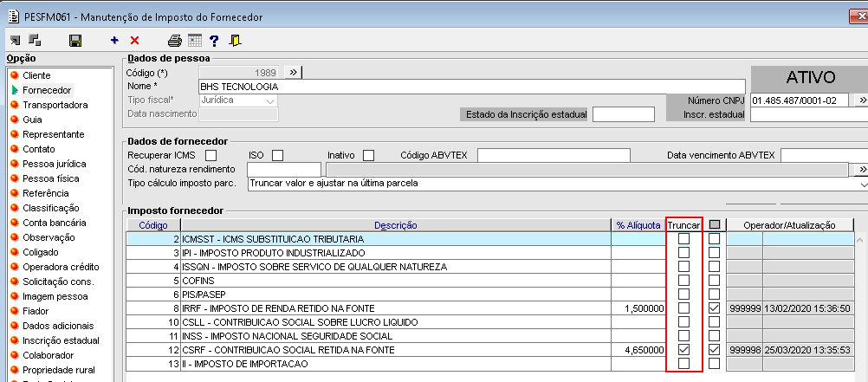868x382 pixels.
Task: Save the record with the floppy disk icon
Action: click(74, 41)
